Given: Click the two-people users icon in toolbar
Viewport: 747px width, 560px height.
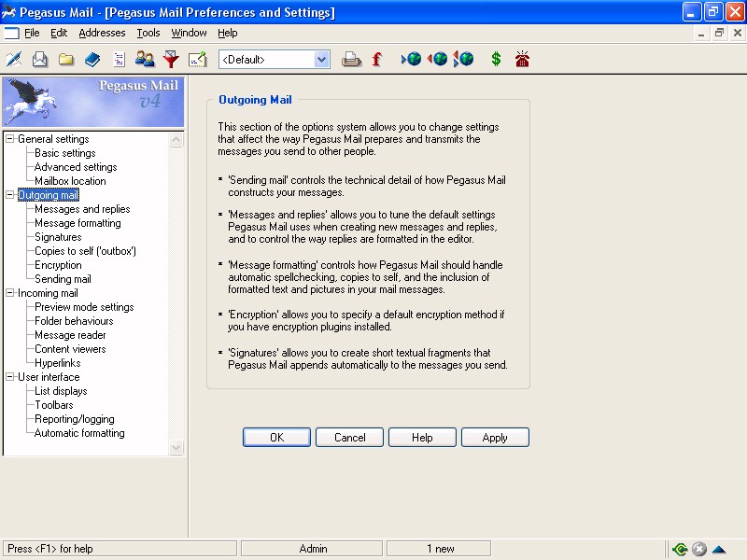Looking at the screenshot, I should pos(145,60).
